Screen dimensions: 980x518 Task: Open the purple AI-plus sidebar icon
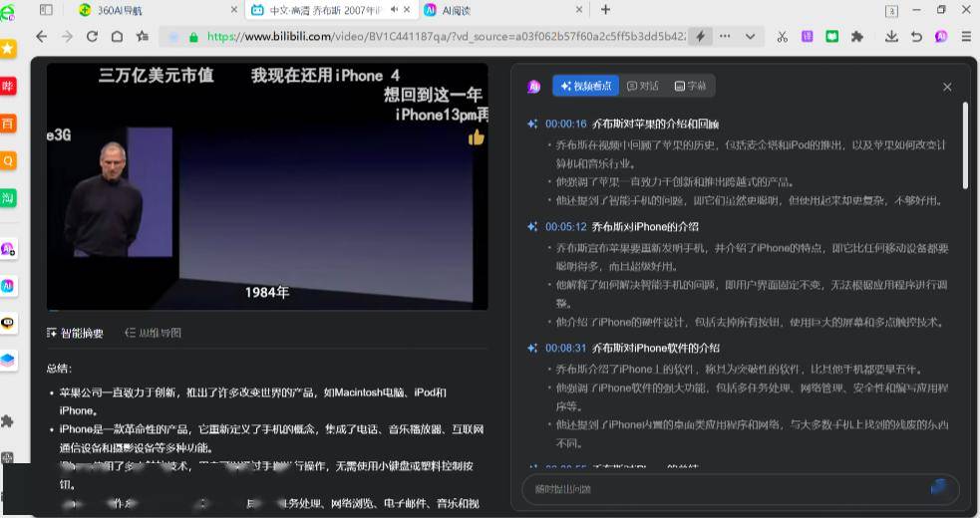(8, 249)
